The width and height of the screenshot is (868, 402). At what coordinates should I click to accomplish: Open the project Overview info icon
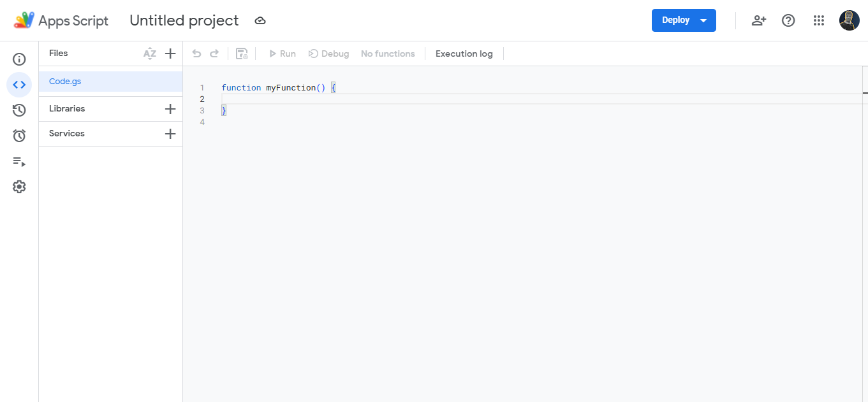click(x=19, y=59)
